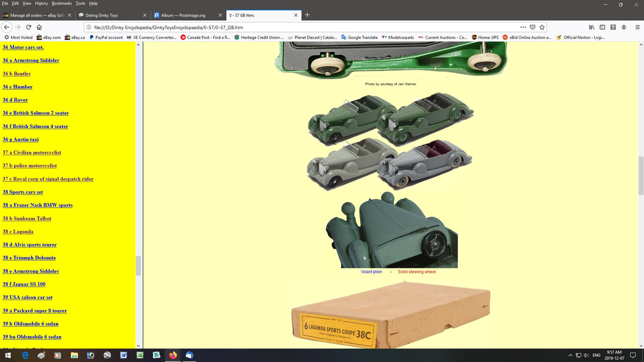Bookmark this page with the star icon
This screenshot has height=362, width=644.
[x=542, y=27]
